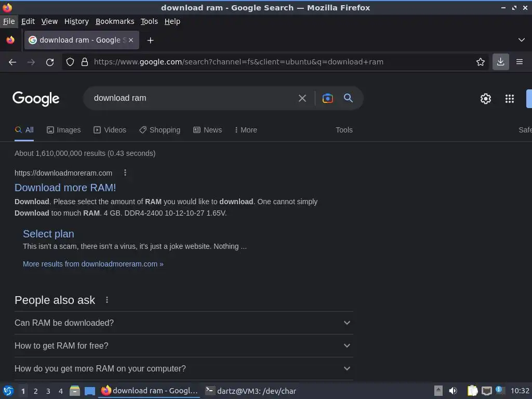
Task: Open the Tools menu in menu bar
Action: coord(149,21)
